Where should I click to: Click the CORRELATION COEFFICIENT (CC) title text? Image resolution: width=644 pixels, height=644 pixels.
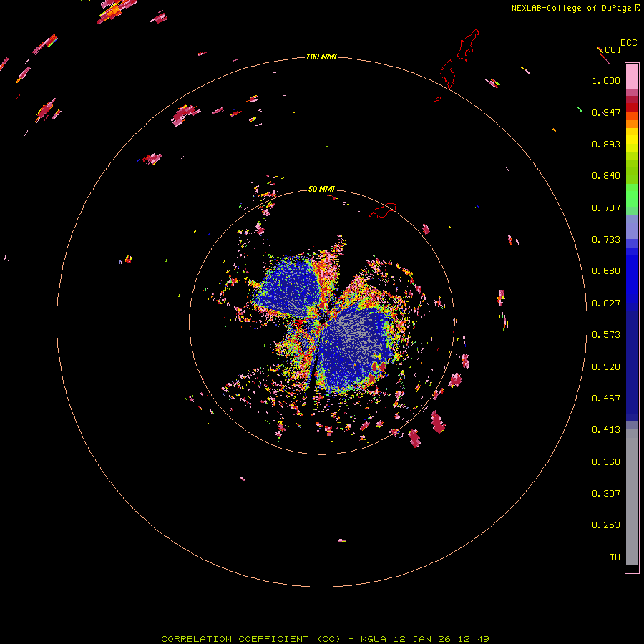point(251,639)
